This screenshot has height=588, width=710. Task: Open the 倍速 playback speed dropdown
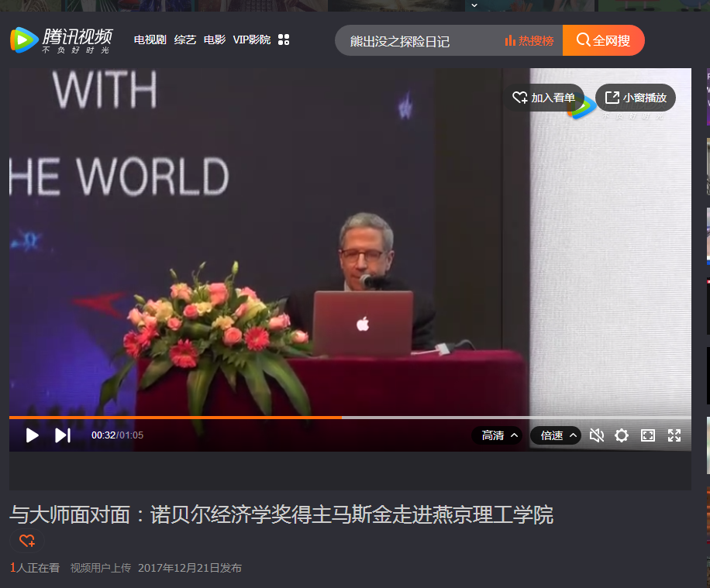pyautogui.click(x=555, y=435)
